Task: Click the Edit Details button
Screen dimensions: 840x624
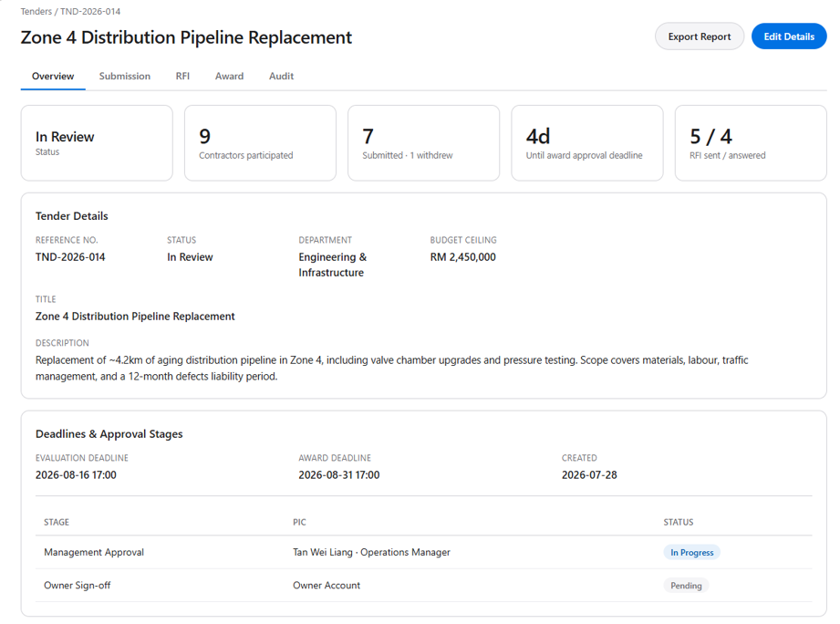Action: tap(789, 36)
